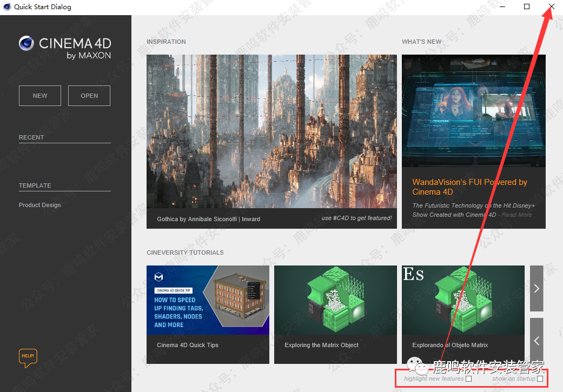Maximize the Quick Start Dialog window
563x392 pixels.
coord(527,6)
